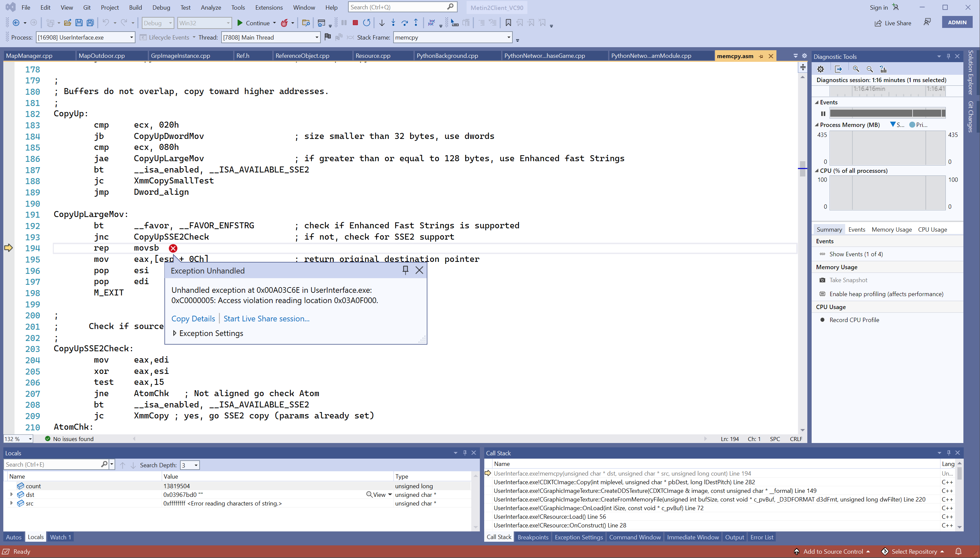Save current file with floppy icon
Viewport: 980px width, 558px height.
point(79,23)
